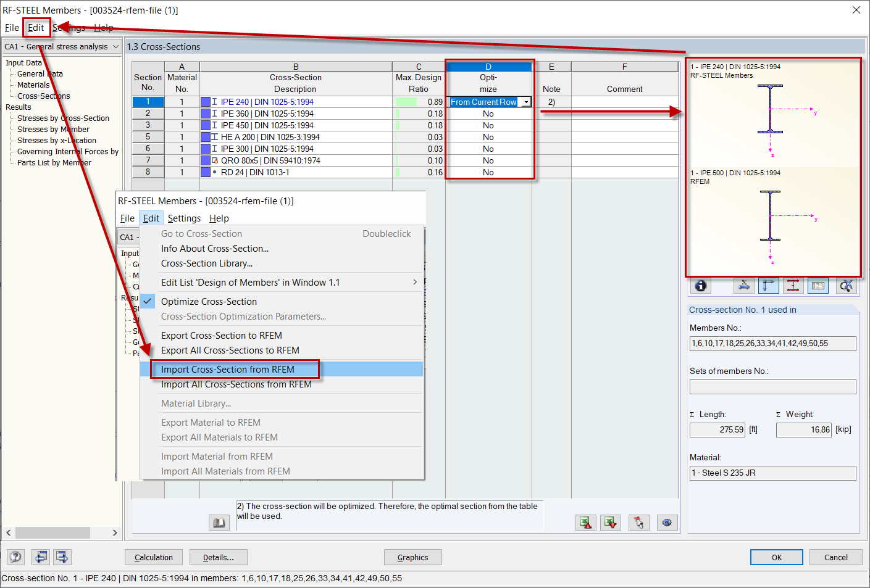The height and width of the screenshot is (588, 870).
Task: Click the QRO 80x5 hollow section icon
Action: 215,160
